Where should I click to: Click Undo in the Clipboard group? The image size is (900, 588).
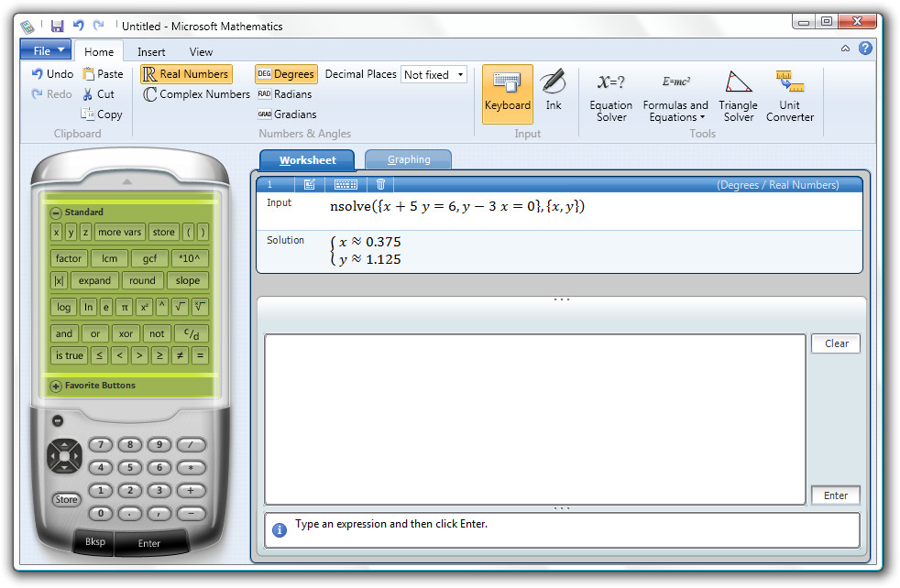(52, 74)
